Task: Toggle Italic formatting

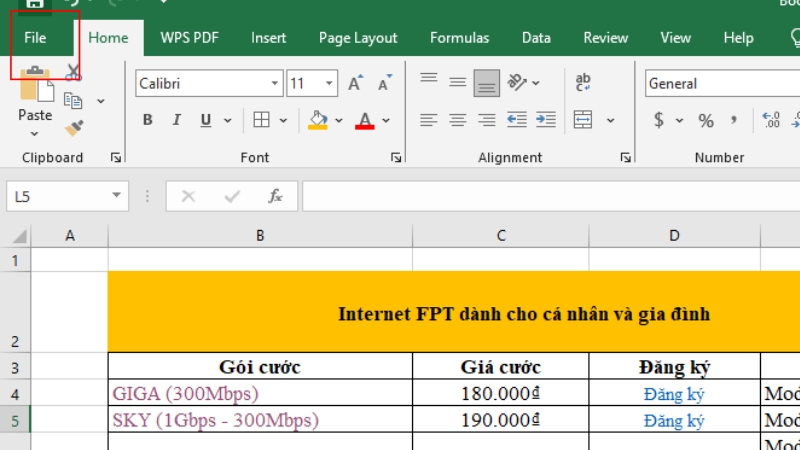Action: (x=177, y=120)
